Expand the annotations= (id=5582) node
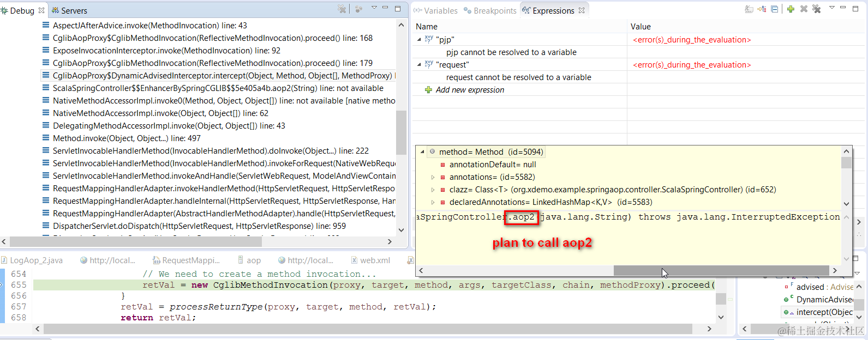This screenshot has width=868, height=340. click(x=433, y=177)
